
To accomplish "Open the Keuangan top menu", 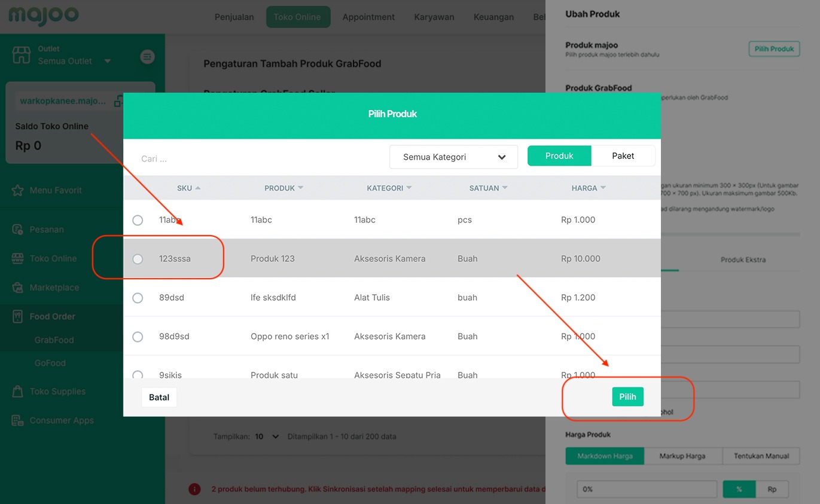I will (x=493, y=17).
